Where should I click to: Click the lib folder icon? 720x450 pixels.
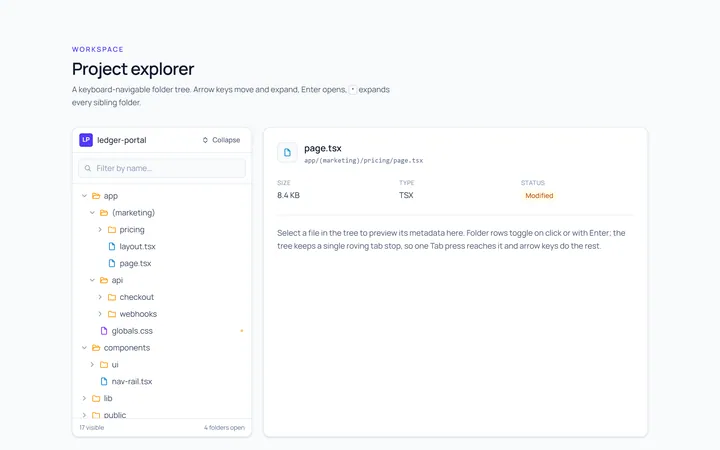[x=96, y=399]
